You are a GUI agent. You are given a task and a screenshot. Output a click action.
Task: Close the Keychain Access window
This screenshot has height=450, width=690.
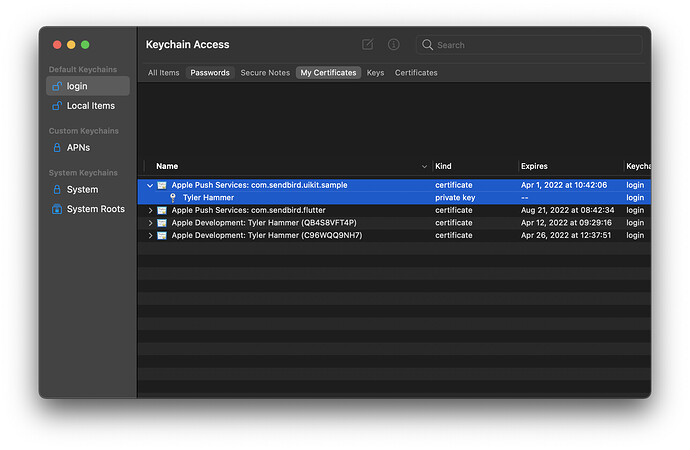point(57,45)
